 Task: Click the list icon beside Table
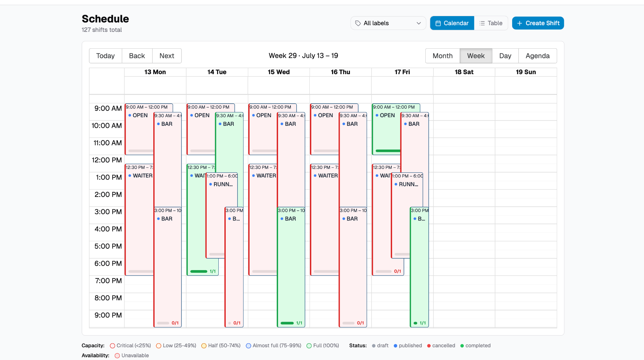pos(482,23)
